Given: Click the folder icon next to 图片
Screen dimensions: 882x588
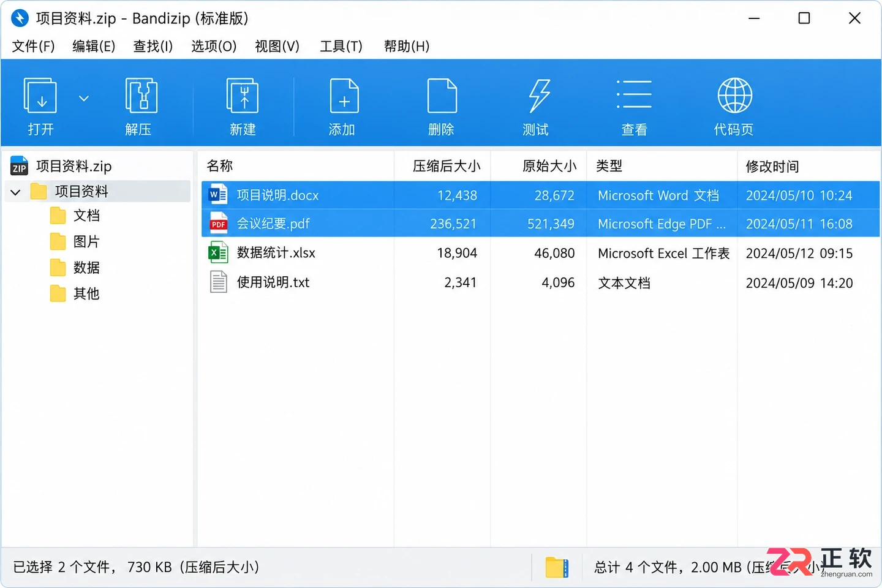Looking at the screenshot, I should pyautogui.click(x=58, y=242).
